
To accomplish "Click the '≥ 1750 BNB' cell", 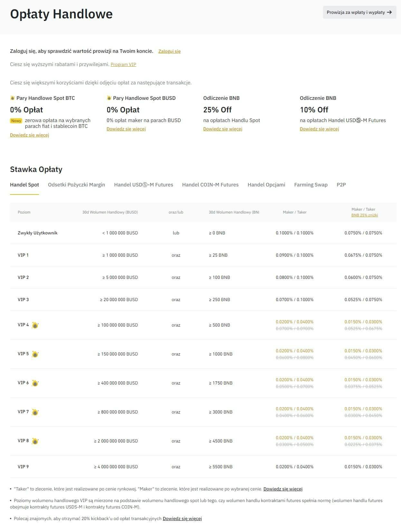I will [221, 383].
